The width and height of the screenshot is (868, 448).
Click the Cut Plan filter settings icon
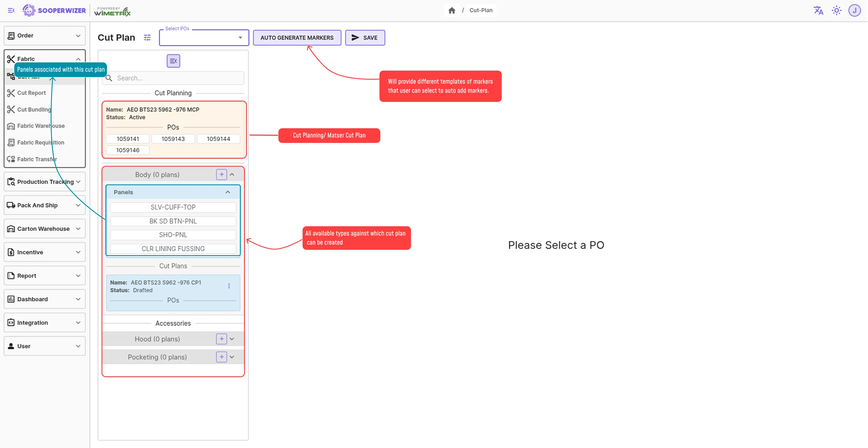147,37
